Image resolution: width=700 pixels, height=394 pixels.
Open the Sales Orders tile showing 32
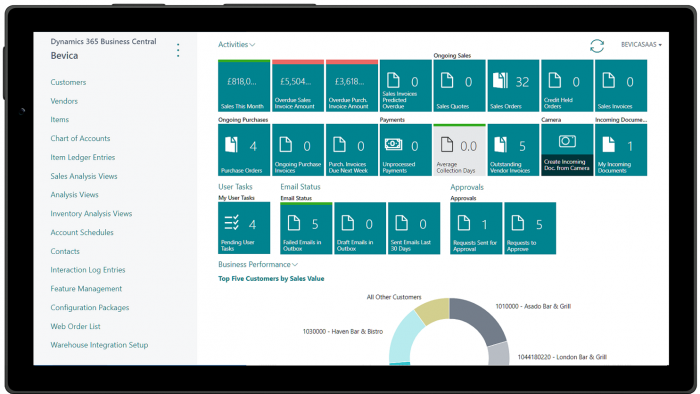click(x=513, y=86)
